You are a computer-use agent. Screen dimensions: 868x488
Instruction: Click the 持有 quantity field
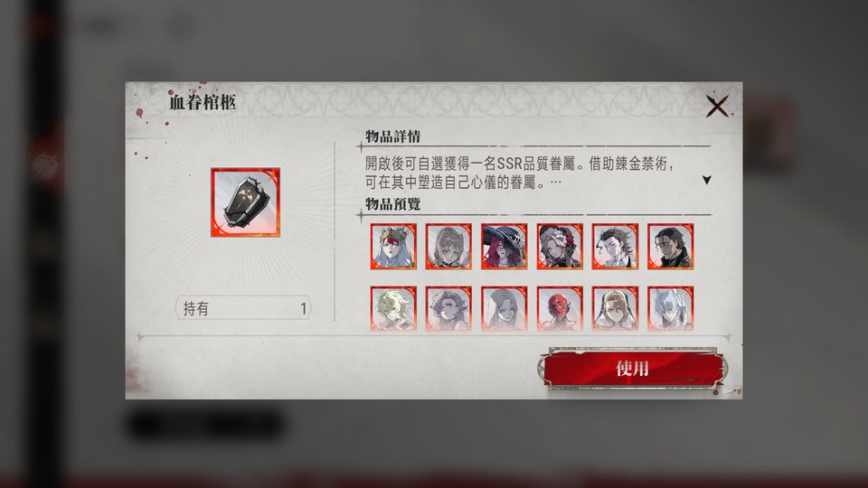(243, 308)
